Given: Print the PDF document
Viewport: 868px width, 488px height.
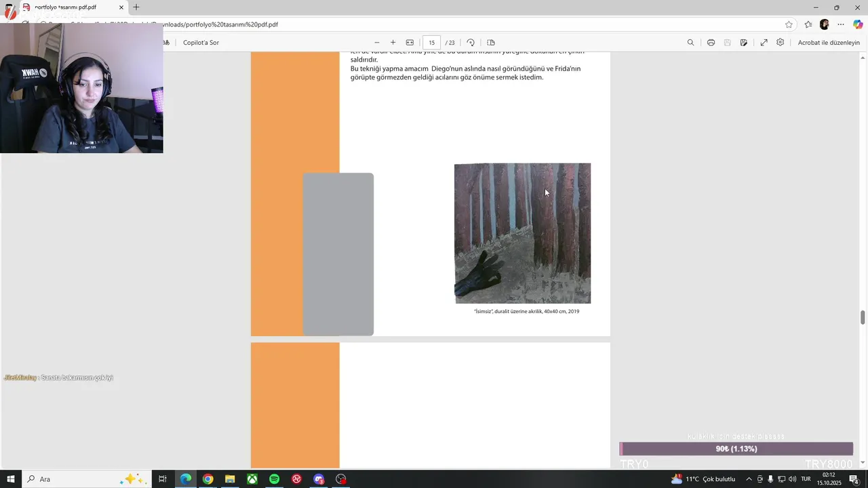Looking at the screenshot, I should pyautogui.click(x=711, y=43).
